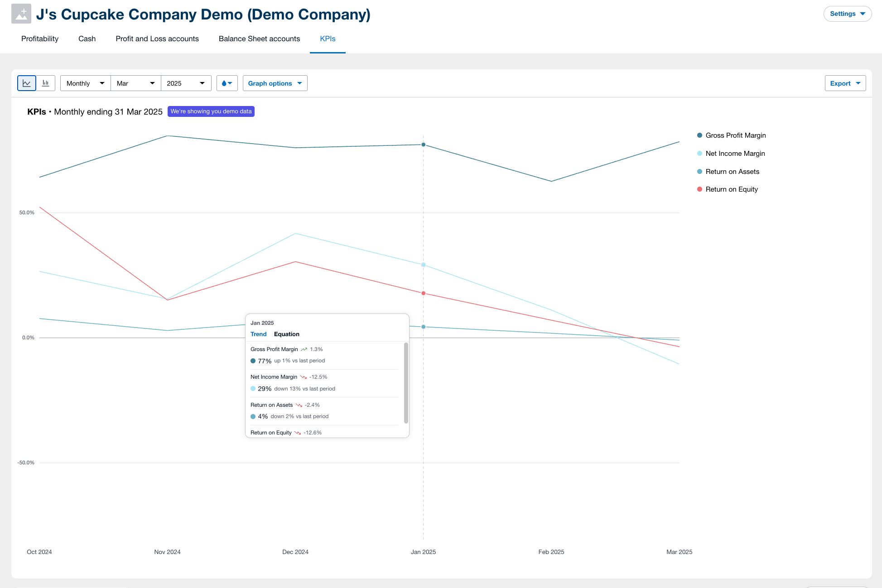Switch to the bar chart view icon

point(45,83)
